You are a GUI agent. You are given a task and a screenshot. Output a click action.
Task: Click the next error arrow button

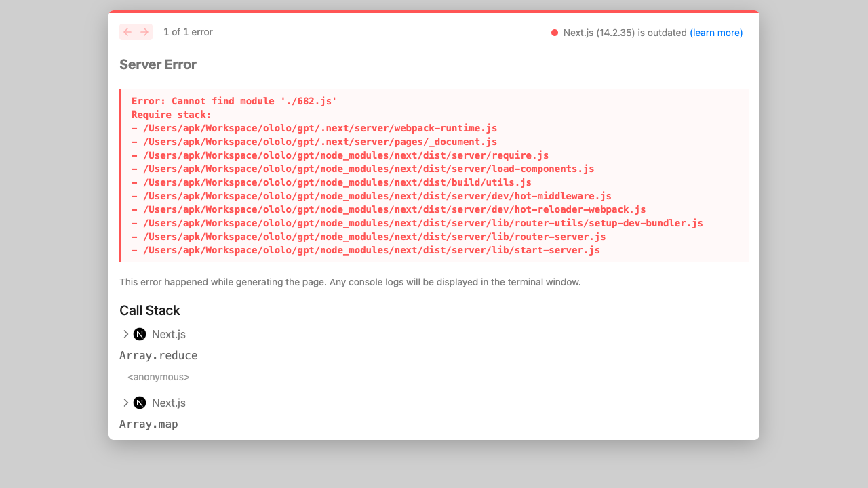[x=144, y=32]
